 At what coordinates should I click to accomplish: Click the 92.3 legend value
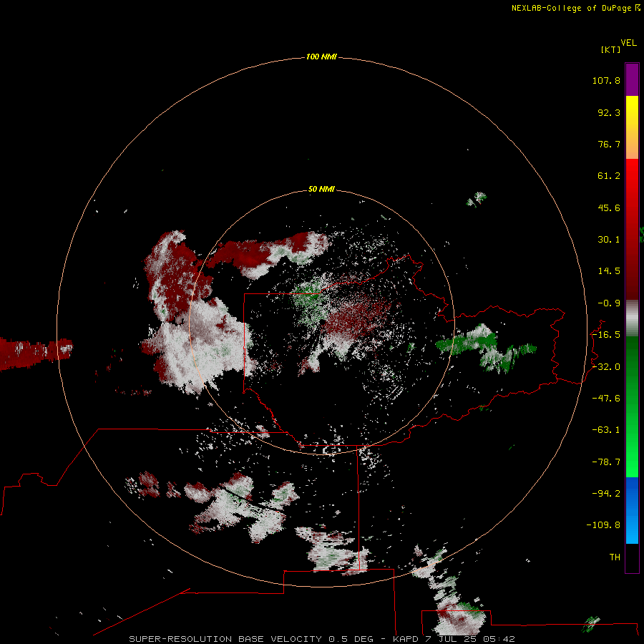point(609,112)
